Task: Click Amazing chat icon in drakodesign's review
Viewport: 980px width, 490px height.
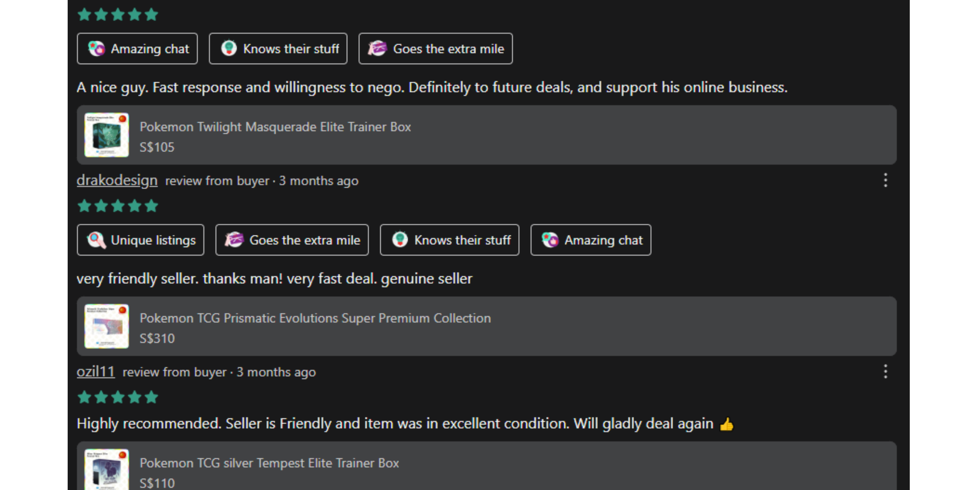Action: (550, 240)
